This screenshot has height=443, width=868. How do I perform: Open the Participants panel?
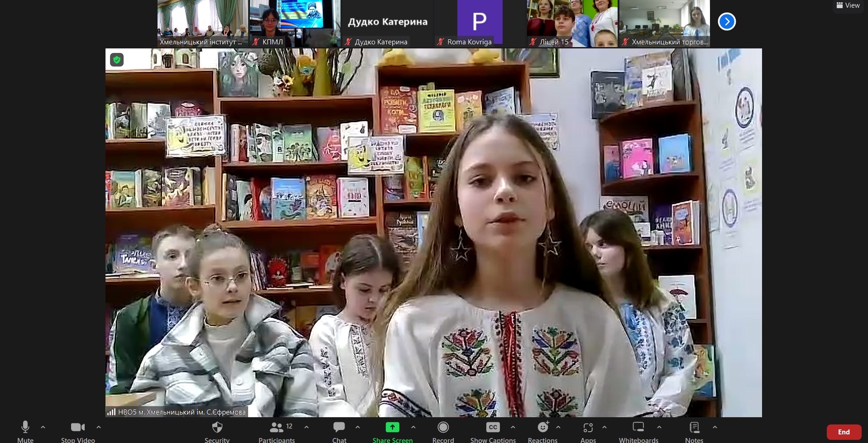point(276,428)
